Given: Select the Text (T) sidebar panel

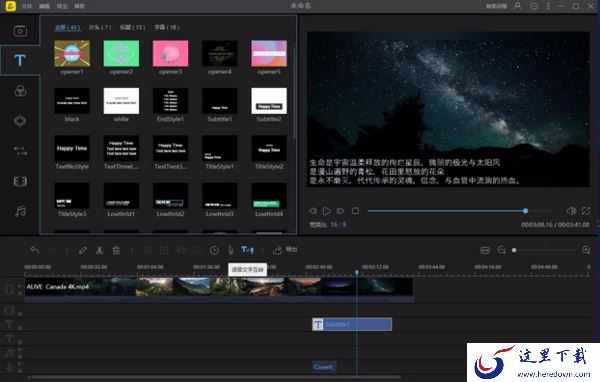Looking at the screenshot, I should point(20,60).
